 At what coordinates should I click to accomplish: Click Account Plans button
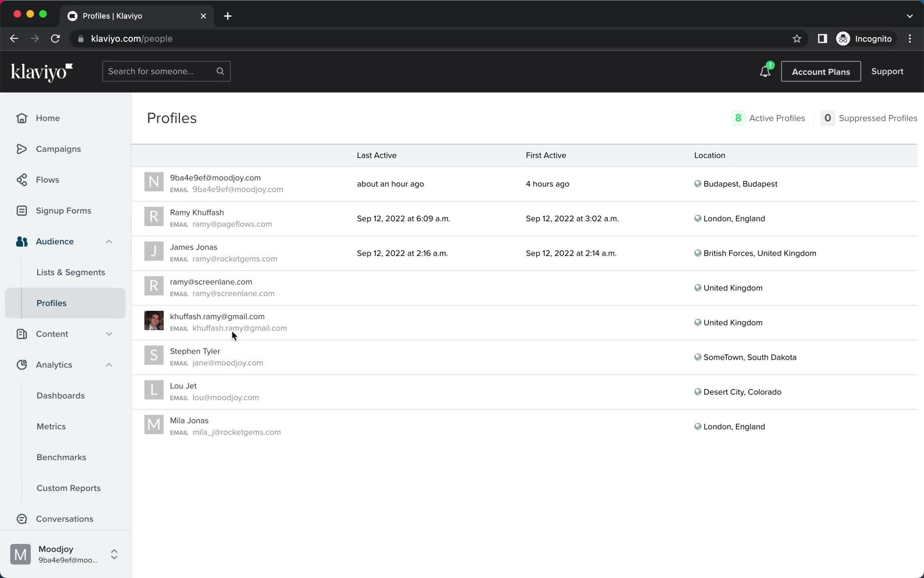click(x=820, y=71)
